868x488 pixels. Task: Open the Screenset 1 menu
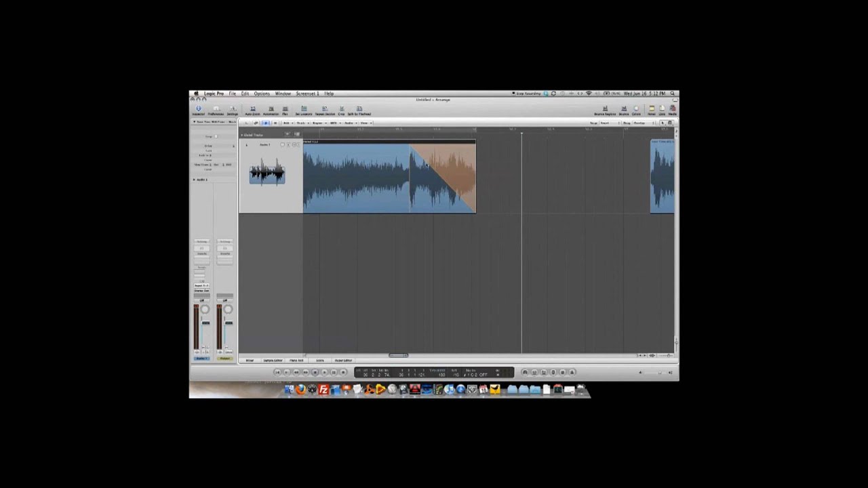click(x=307, y=94)
